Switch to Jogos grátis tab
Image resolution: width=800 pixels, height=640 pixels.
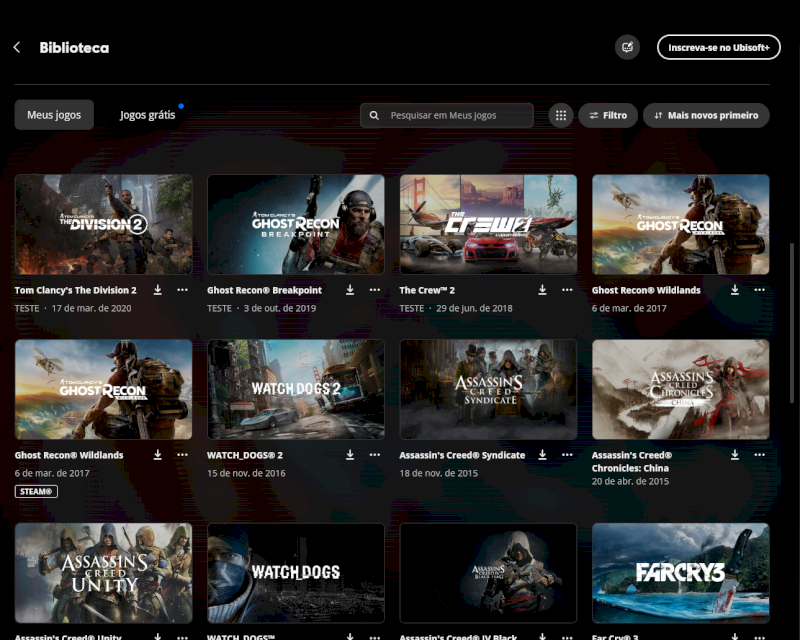coord(147,115)
